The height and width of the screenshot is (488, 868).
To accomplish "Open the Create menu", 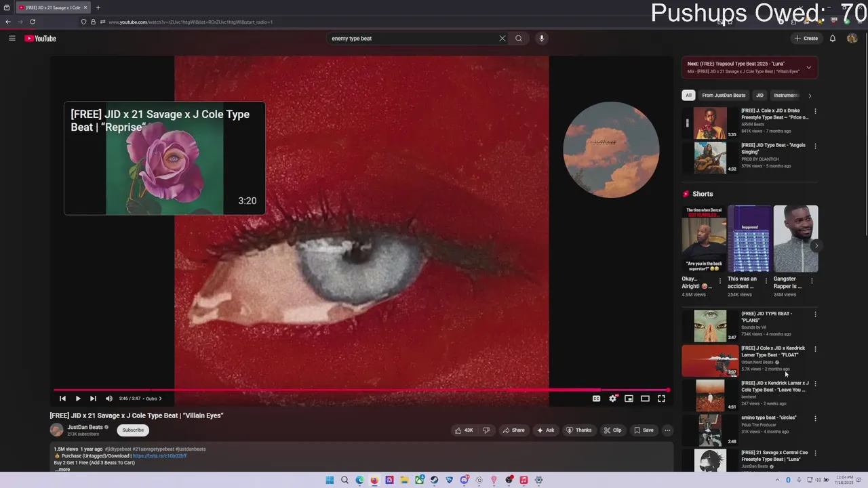I will click(x=806, y=39).
